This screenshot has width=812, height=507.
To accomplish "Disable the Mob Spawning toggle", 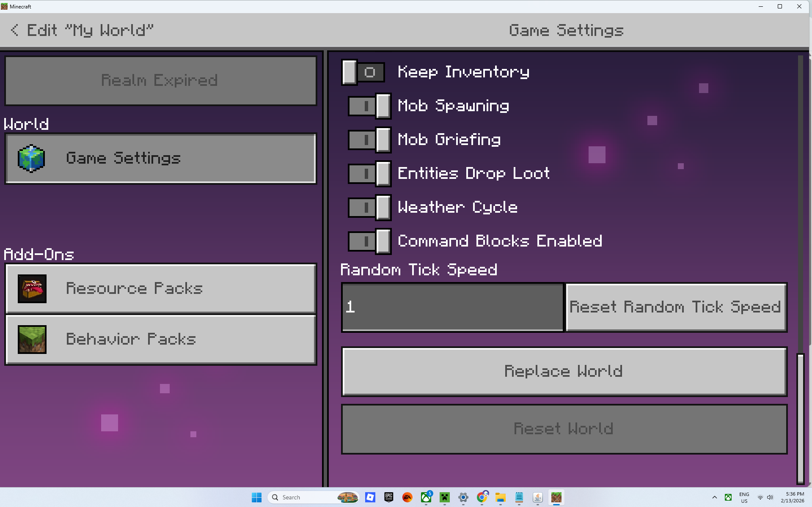I will (x=369, y=106).
